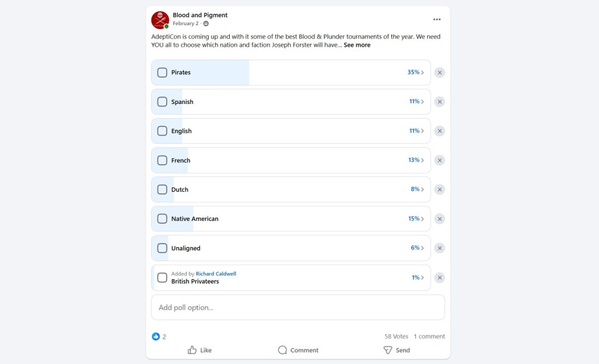This screenshot has height=364, width=599.
Task: Open the 58 Votes list
Action: tap(396, 337)
